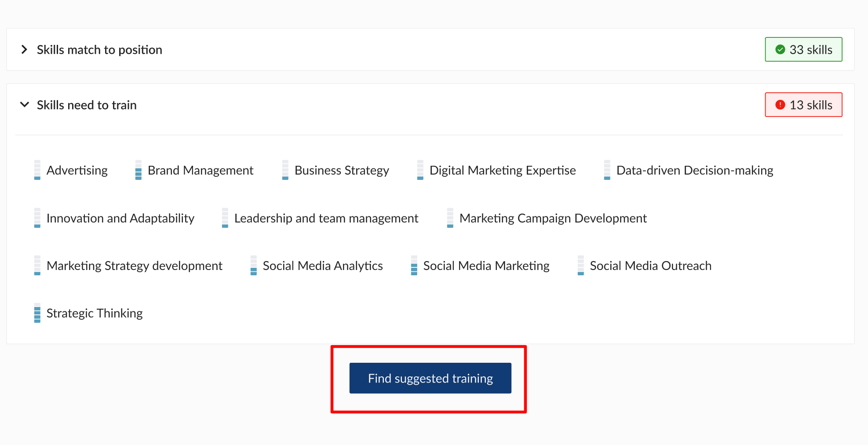This screenshot has height=445, width=868.
Task: Select the Social Media Outreach skill
Action: pyautogui.click(x=650, y=266)
